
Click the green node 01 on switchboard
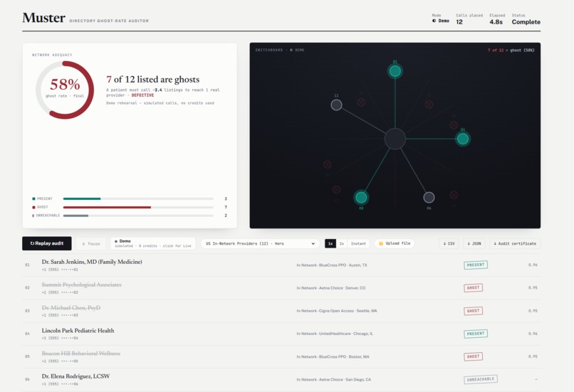click(395, 71)
